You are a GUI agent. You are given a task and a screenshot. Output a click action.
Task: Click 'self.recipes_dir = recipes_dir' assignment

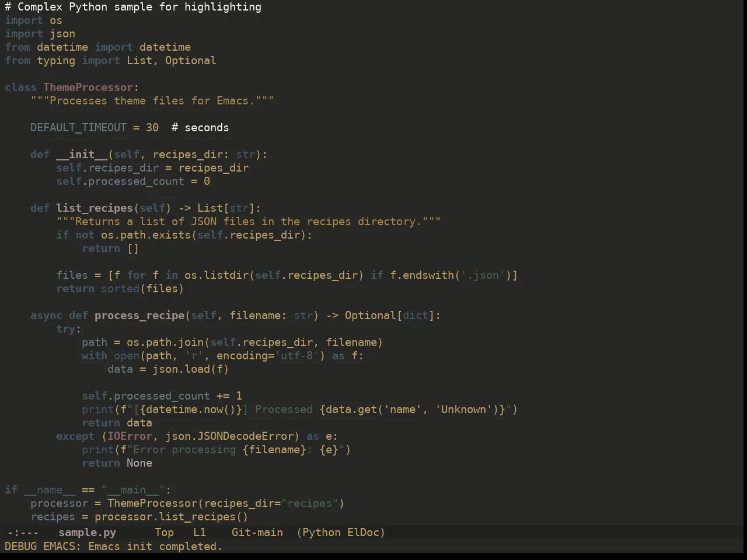[x=152, y=168]
